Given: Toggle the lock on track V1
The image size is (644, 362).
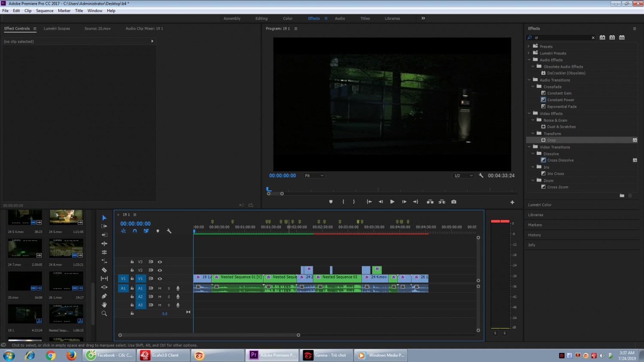Looking at the screenshot, I should click(132, 278).
